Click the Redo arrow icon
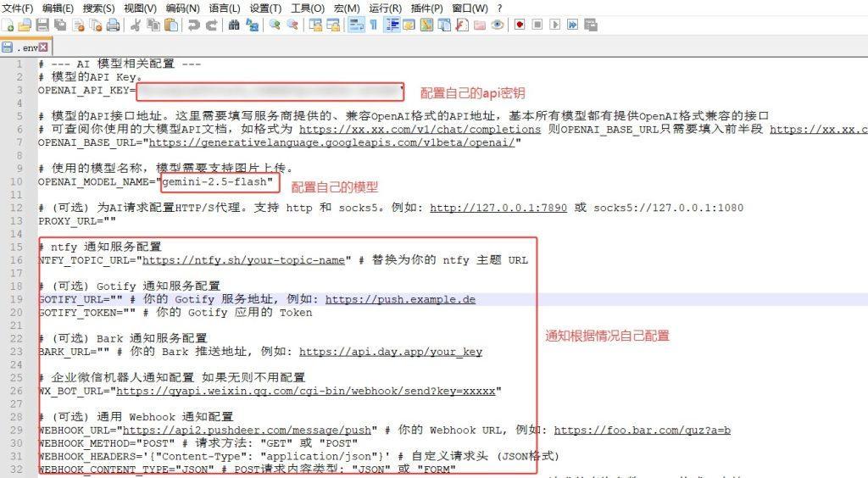The width and height of the screenshot is (868, 478). pos(211,25)
